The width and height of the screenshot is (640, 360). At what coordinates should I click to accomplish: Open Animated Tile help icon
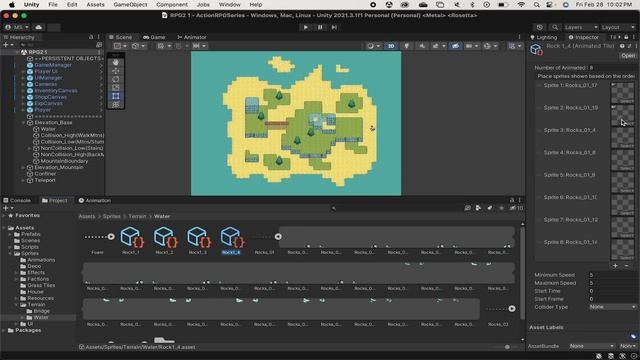[622, 46]
